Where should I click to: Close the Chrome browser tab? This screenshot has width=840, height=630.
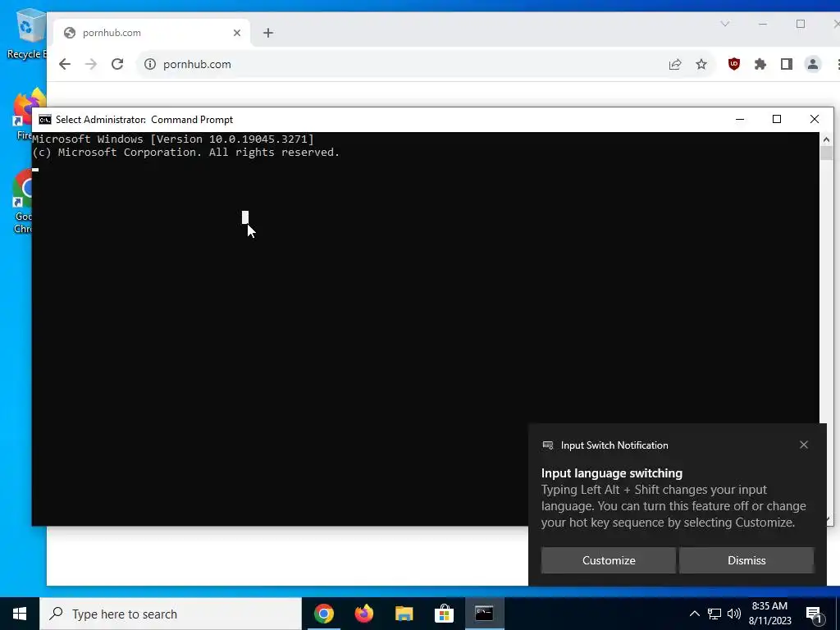click(x=237, y=33)
